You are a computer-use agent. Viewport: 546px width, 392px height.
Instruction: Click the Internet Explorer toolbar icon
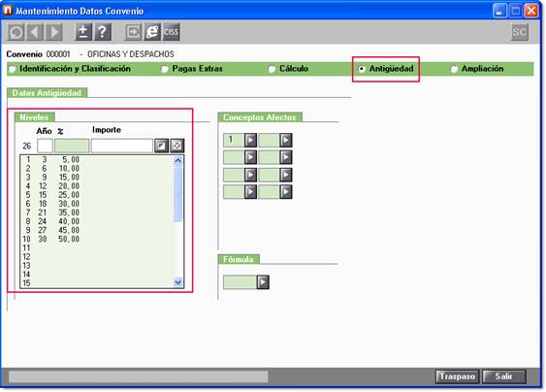(152, 32)
